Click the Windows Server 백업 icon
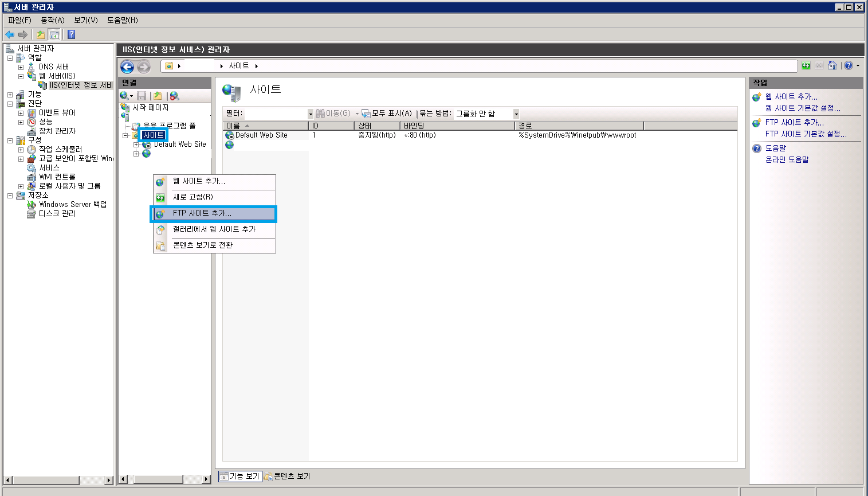Viewport: 868px width, 496px height. (x=32, y=205)
